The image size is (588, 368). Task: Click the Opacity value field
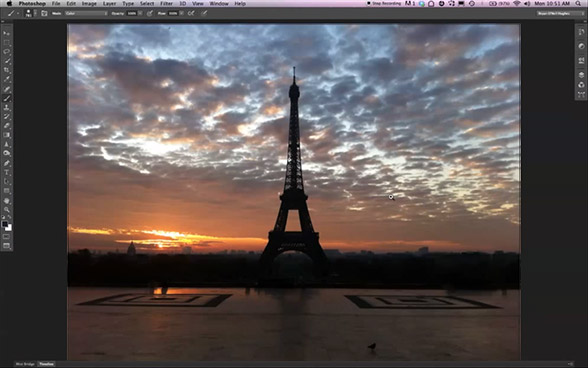point(131,13)
